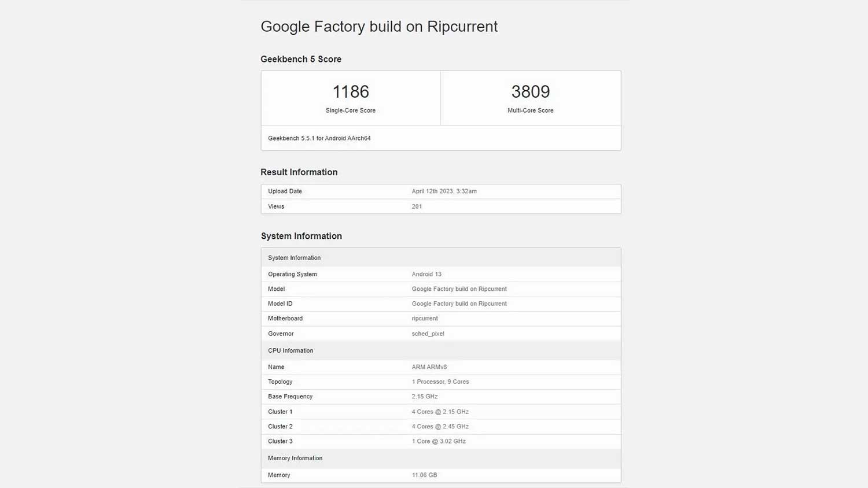Click the Model row's value text
This screenshot has height=488, width=868.
[x=459, y=289]
